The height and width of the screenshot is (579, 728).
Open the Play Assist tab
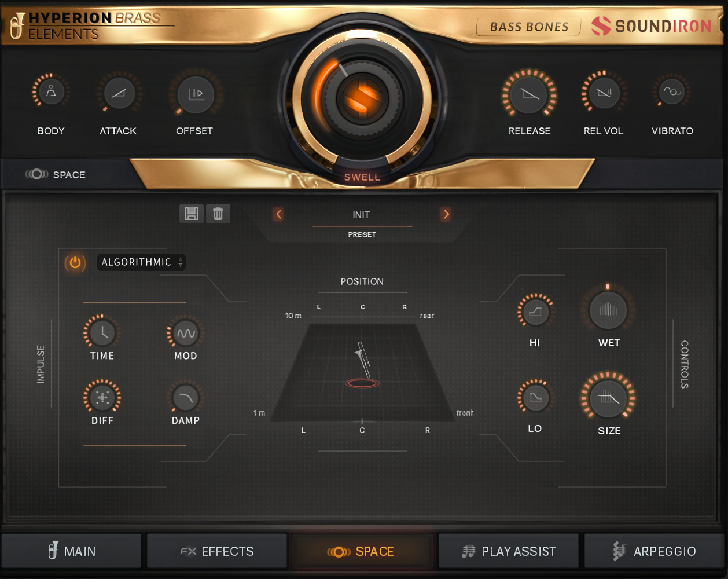coord(509,551)
